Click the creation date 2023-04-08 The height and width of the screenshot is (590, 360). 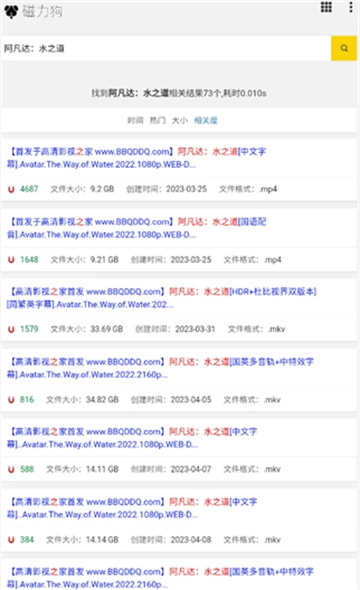pos(191,539)
